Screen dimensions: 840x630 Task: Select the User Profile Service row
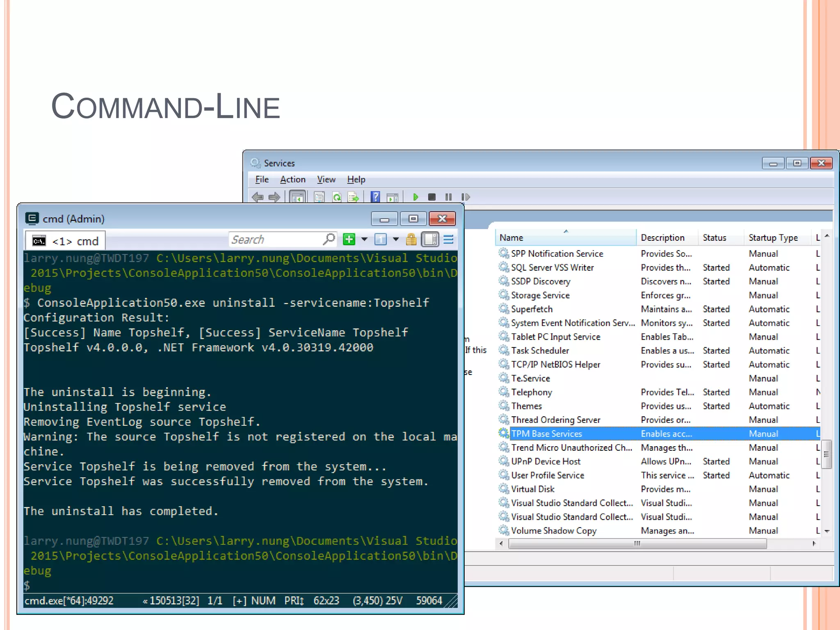coord(658,475)
